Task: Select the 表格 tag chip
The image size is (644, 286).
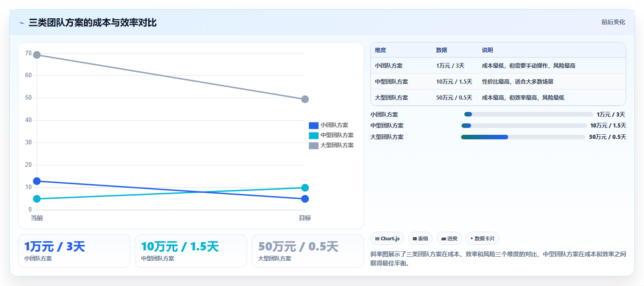Action: tap(420, 238)
